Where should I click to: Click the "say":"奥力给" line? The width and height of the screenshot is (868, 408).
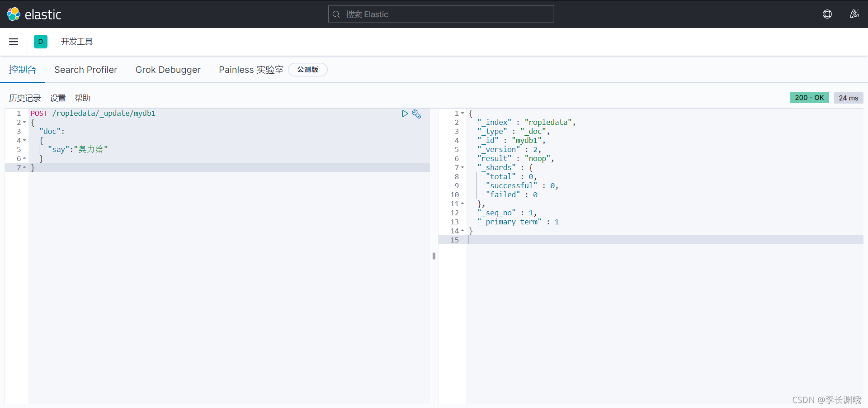pyautogui.click(x=78, y=149)
